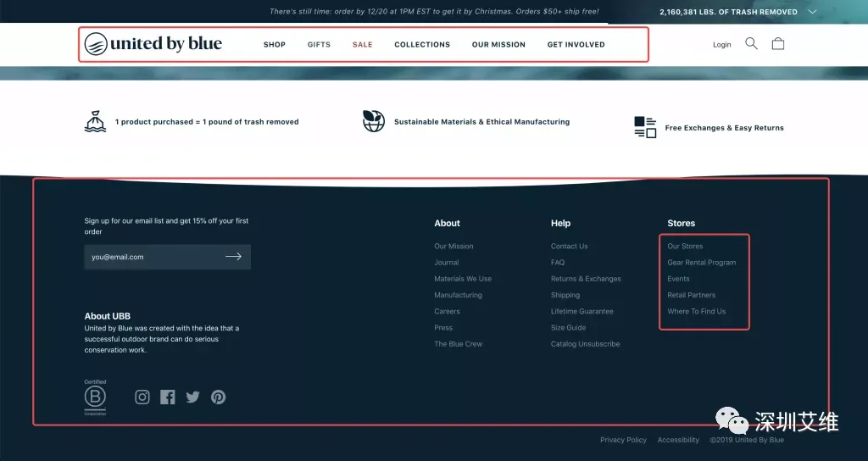Expand the trash removed counter chevron
The image size is (868, 461).
(x=812, y=12)
